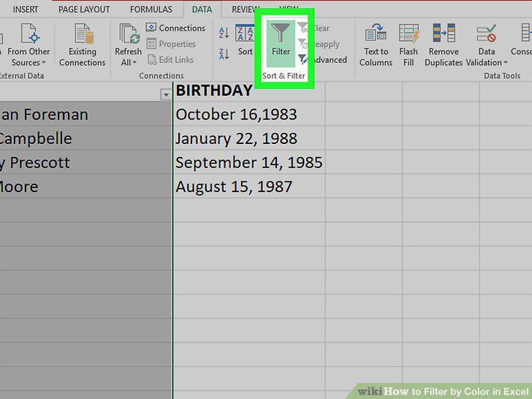Viewport: 532px width, 399px height.
Task: Click the From Other Sources icon
Action: point(28,34)
